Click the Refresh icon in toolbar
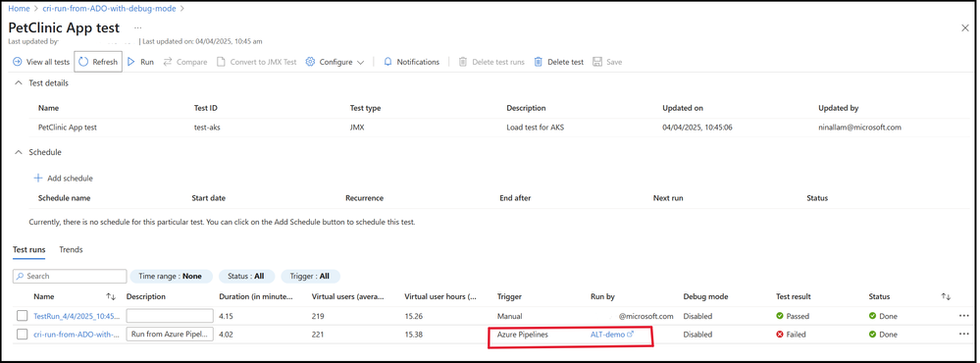The image size is (980, 363). 83,62
